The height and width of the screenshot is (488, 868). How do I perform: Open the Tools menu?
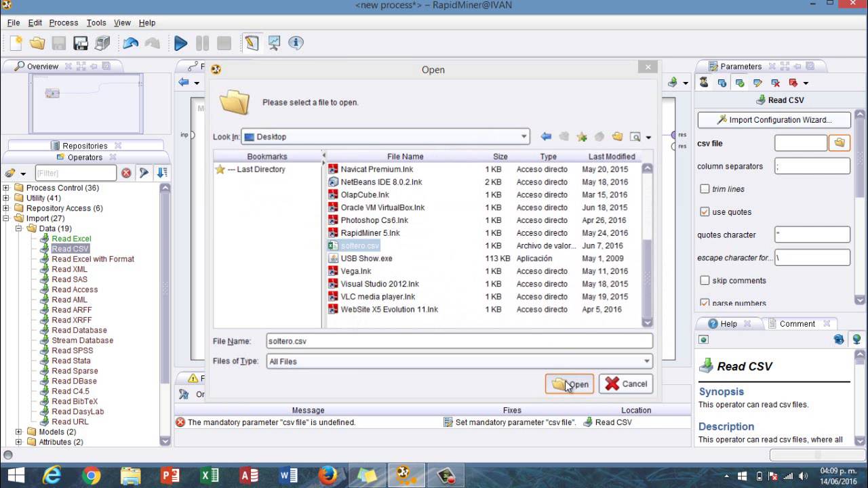click(96, 22)
